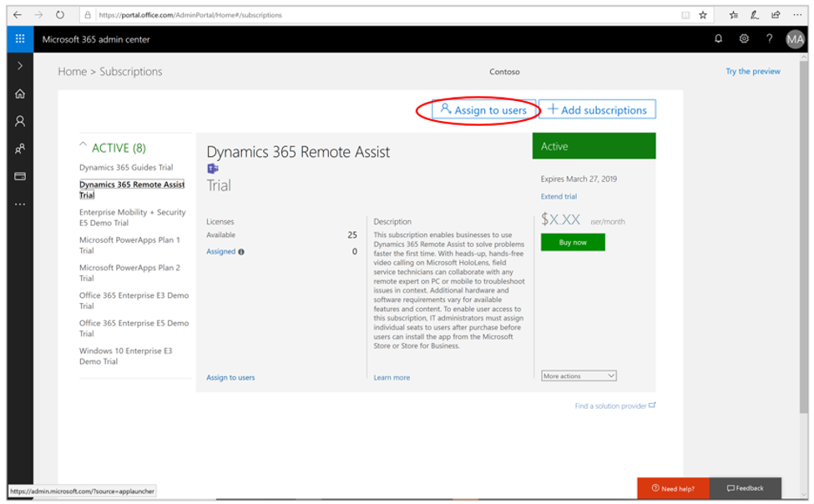814x504 pixels.
Task: Click Assign to users link at bottom
Action: [230, 377]
